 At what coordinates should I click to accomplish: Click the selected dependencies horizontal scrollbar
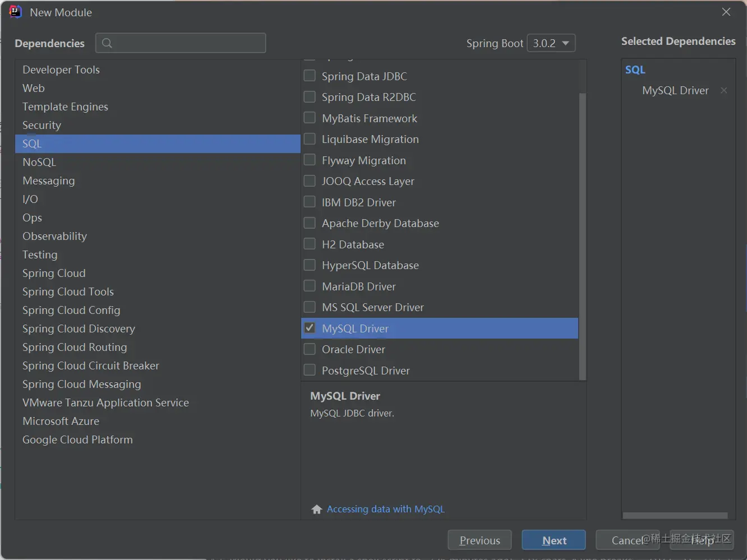(x=675, y=515)
